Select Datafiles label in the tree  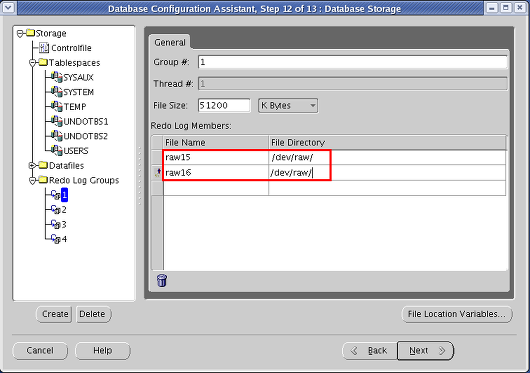click(x=67, y=166)
